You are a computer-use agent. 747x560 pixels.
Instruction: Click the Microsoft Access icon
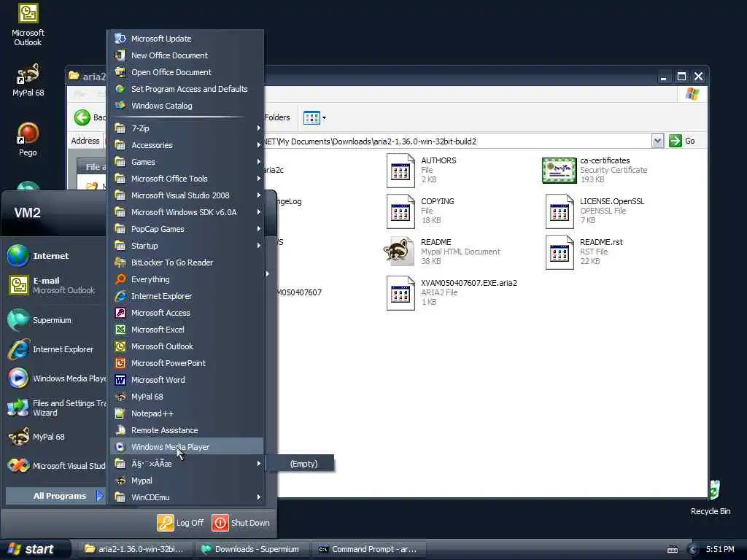click(120, 313)
